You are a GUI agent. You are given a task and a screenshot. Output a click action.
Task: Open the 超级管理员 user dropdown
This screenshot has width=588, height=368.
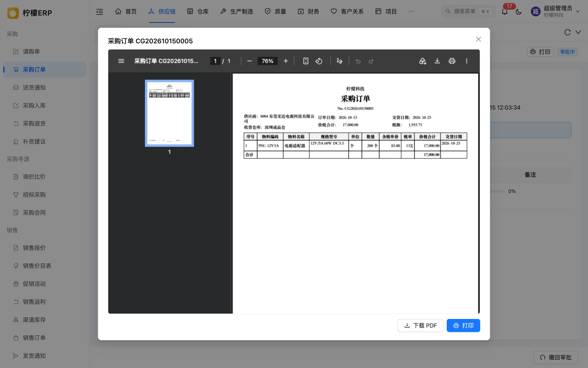click(x=556, y=11)
